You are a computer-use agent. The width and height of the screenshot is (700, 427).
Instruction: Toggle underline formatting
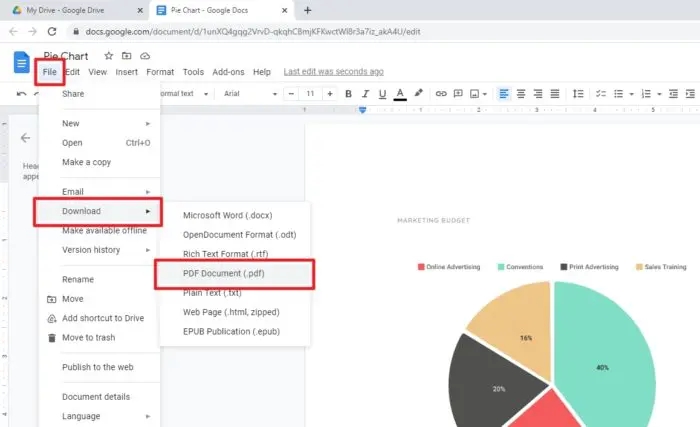click(x=382, y=94)
